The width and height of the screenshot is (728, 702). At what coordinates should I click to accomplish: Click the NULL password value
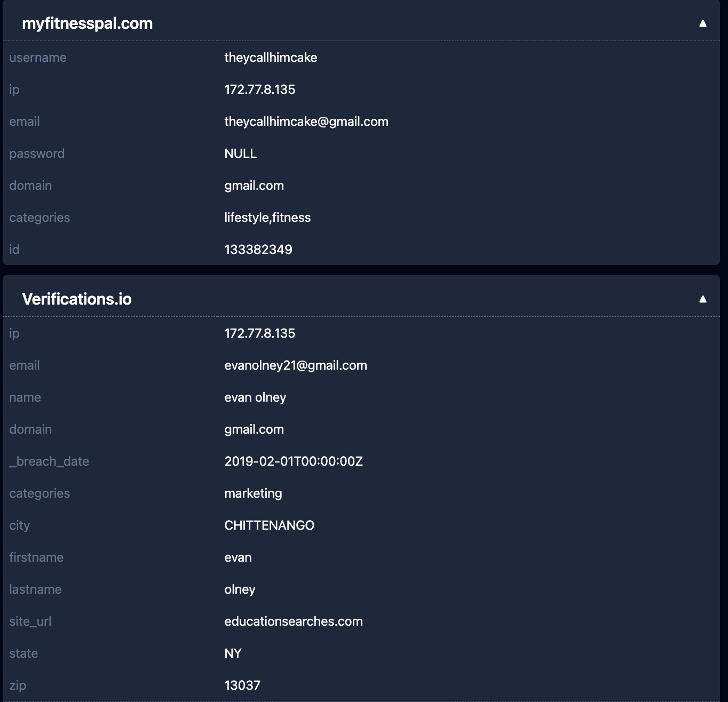[x=240, y=154]
